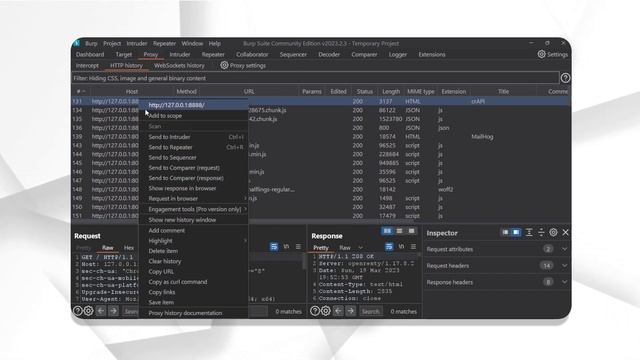Select Send to Comparer (response)
Viewport: 640px width, 360px height.
coord(194,178)
